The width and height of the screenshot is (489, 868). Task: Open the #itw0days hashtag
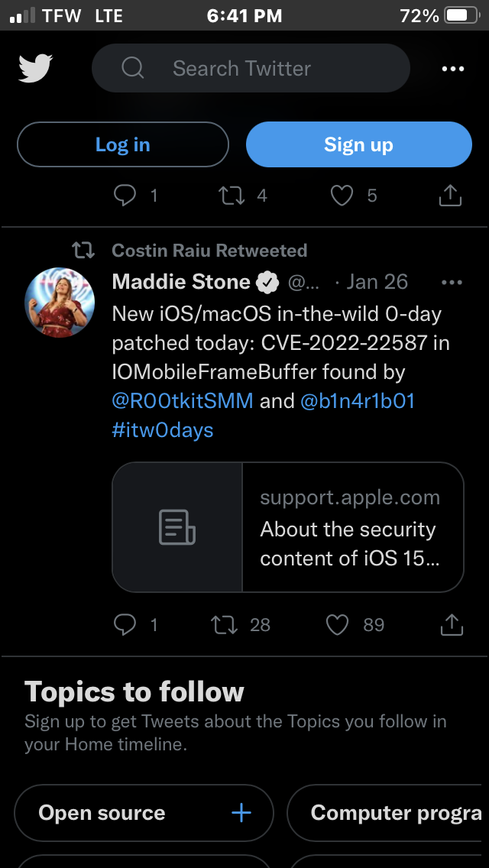(x=163, y=430)
